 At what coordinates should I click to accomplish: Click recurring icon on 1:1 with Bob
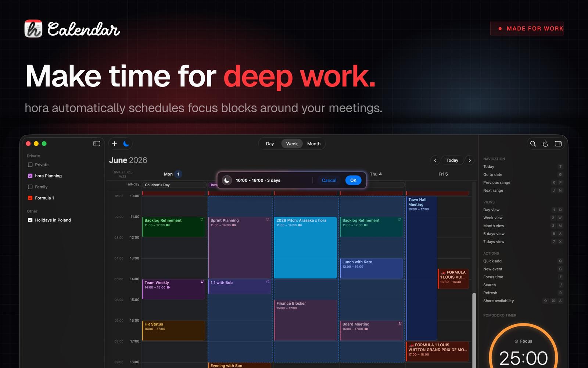tap(268, 282)
